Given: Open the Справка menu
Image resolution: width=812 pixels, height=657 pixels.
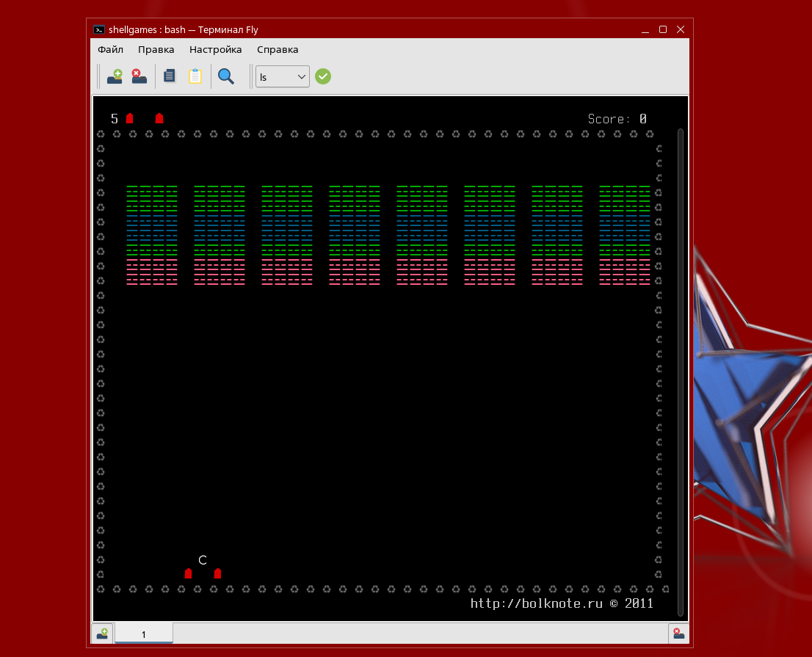Looking at the screenshot, I should pyautogui.click(x=278, y=50).
